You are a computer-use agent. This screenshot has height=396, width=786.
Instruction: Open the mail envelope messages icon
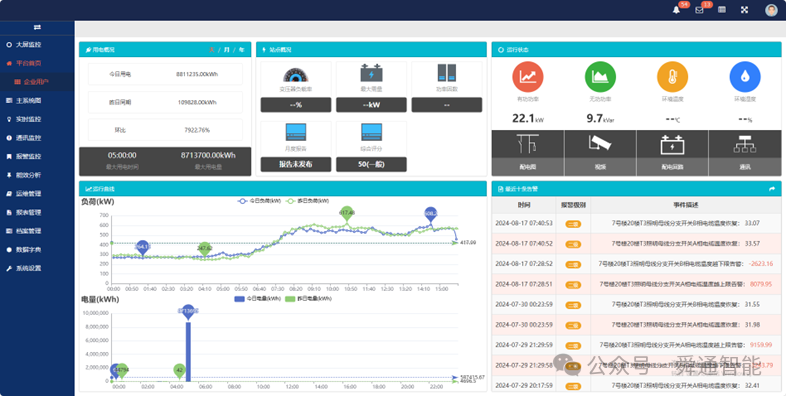pos(699,10)
